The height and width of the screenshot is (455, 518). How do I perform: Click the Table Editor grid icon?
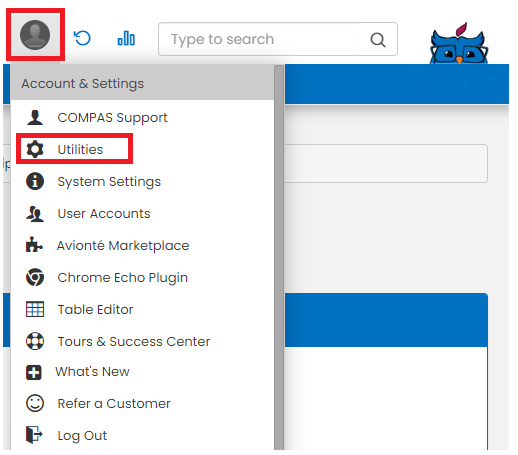tap(35, 309)
